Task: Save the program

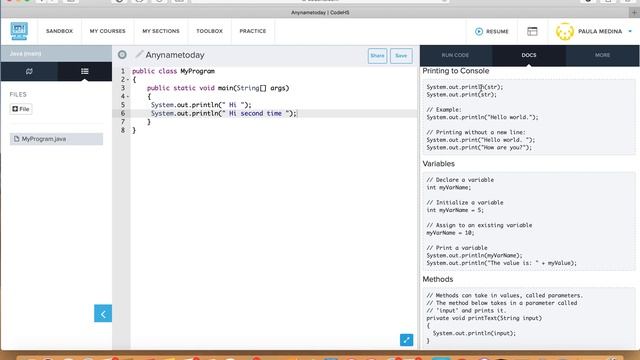Action: point(401,56)
